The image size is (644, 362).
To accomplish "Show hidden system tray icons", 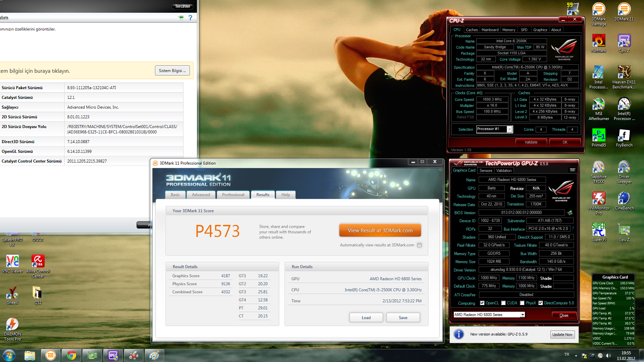I will click(x=576, y=356).
